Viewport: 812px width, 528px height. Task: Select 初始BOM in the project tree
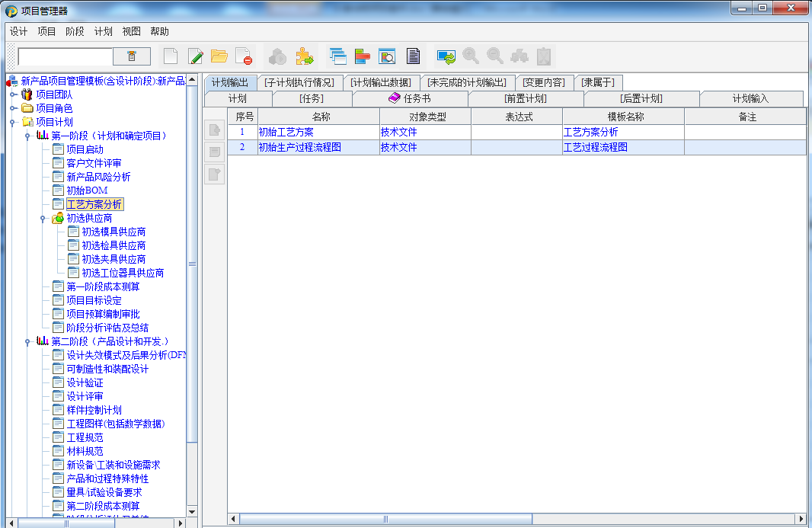[87, 190]
